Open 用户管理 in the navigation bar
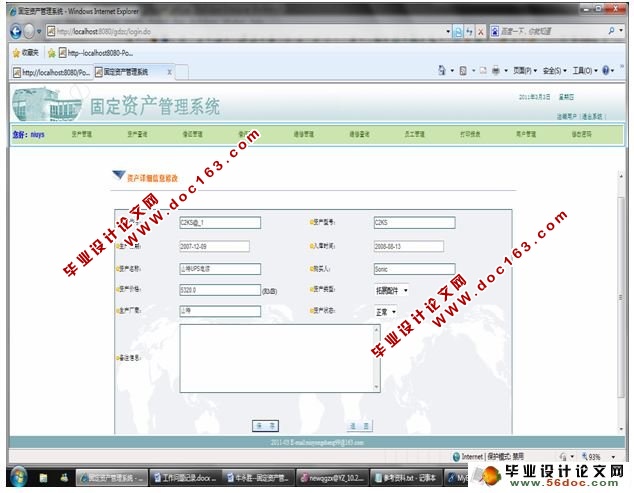Screen dimensions: 634x493 tap(526, 134)
